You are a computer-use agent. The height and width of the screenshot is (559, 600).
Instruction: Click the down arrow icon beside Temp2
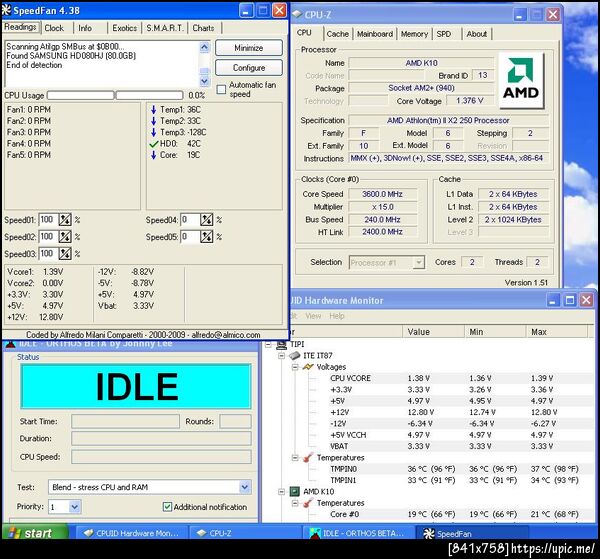pos(153,121)
